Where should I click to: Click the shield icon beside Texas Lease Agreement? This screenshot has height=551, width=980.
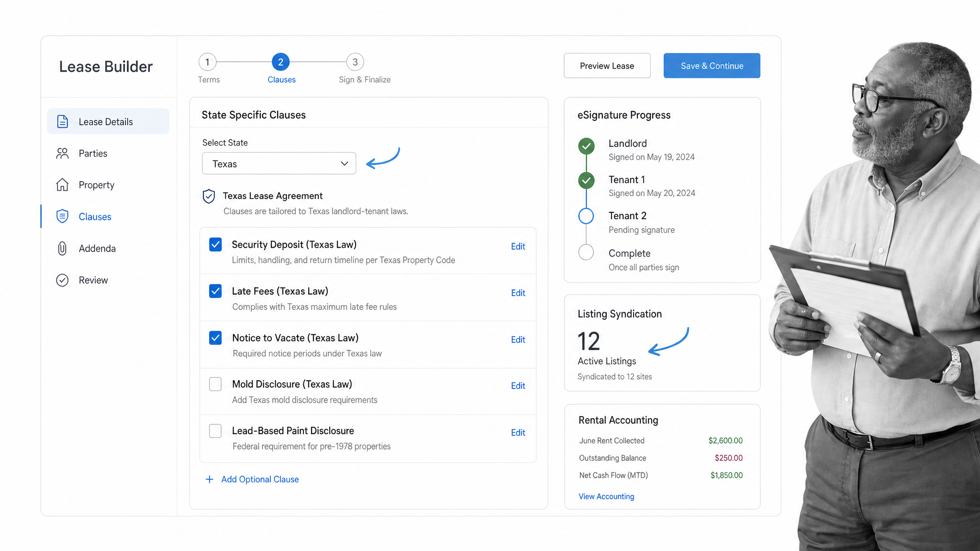[x=209, y=196]
